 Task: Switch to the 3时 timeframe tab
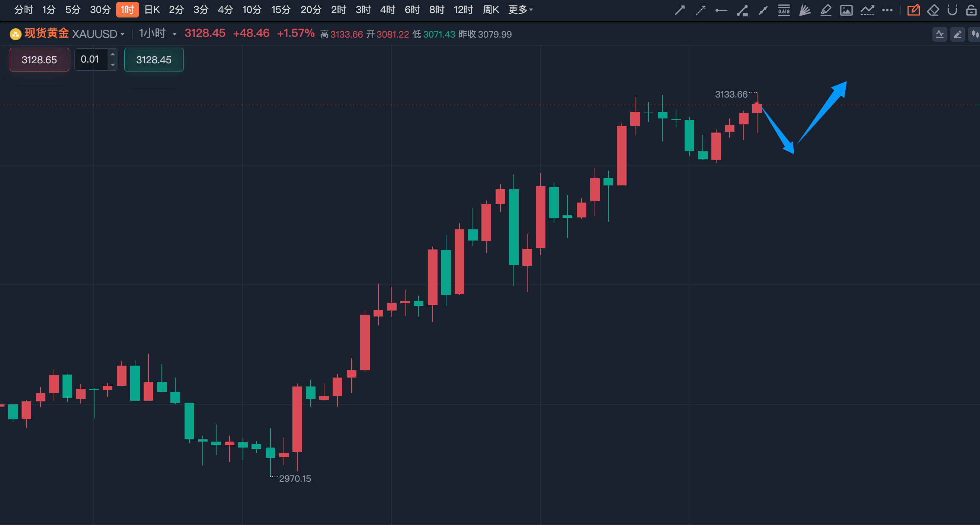363,10
